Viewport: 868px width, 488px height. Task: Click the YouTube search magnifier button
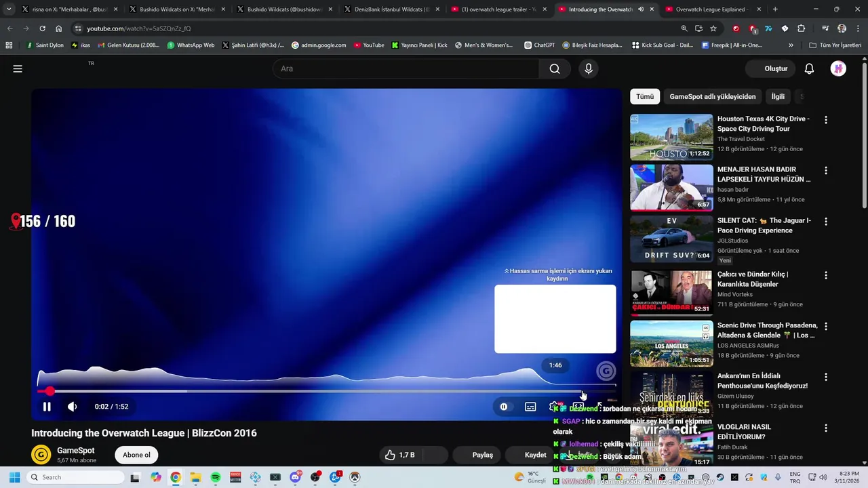(x=555, y=68)
